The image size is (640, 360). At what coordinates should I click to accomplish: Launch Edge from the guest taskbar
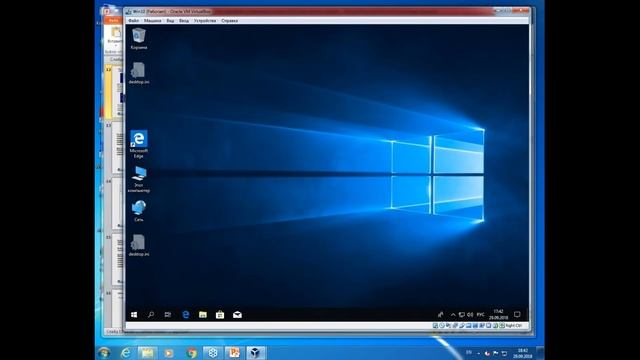click(186, 315)
